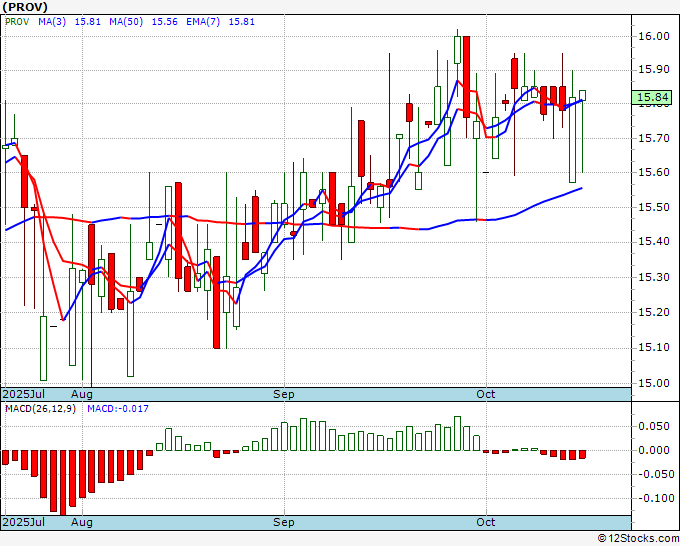Click the 15.90 price axis label
This screenshot has height=546, width=680.
(654, 69)
